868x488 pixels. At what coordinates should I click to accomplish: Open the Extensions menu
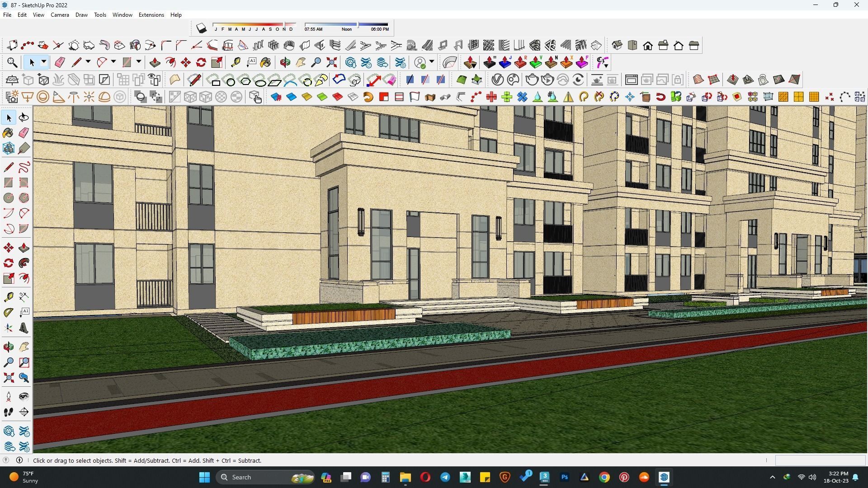[x=151, y=15]
